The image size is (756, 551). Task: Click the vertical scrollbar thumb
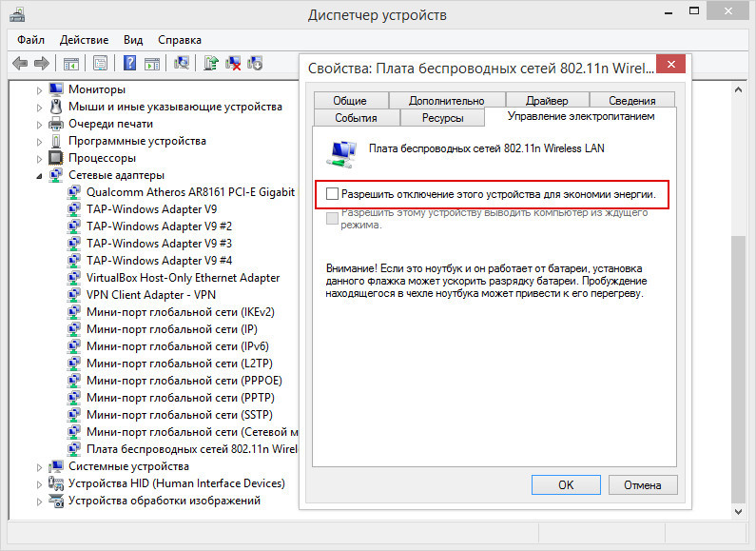click(x=738, y=368)
